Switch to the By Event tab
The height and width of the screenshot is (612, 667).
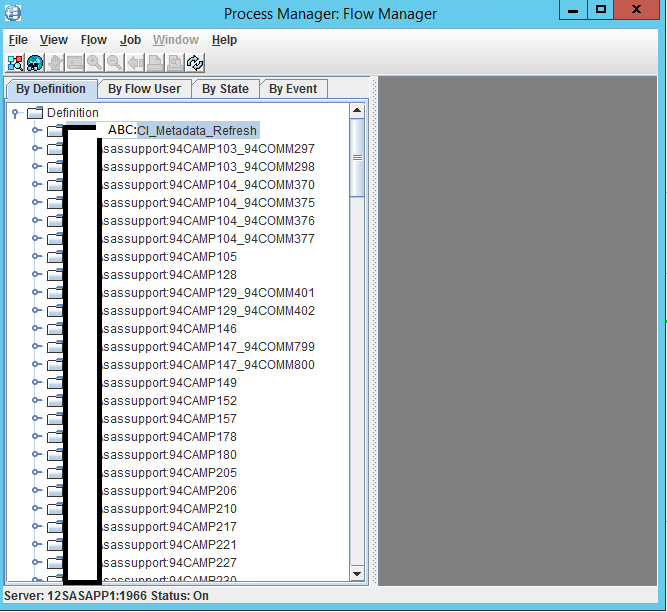(x=293, y=89)
